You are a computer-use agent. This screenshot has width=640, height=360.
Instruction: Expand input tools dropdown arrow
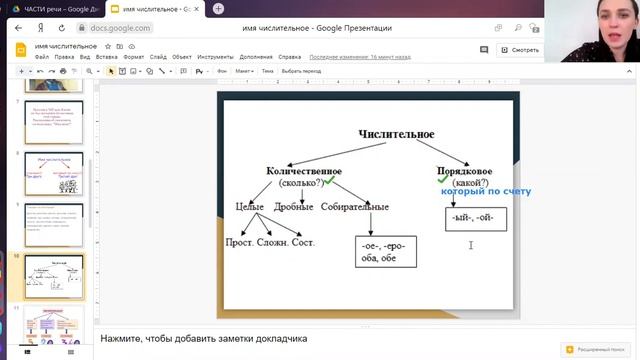point(208,71)
